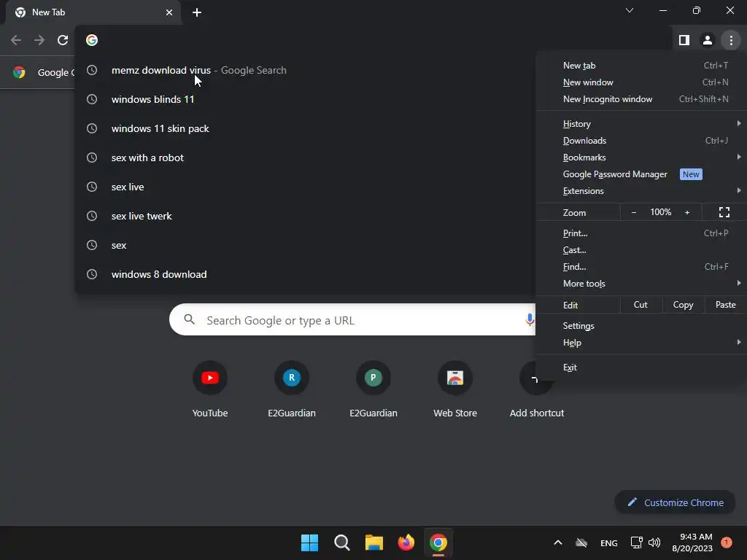Select the windows 11 skin pack suggestion
Image resolution: width=747 pixels, height=560 pixels.
click(x=305, y=128)
